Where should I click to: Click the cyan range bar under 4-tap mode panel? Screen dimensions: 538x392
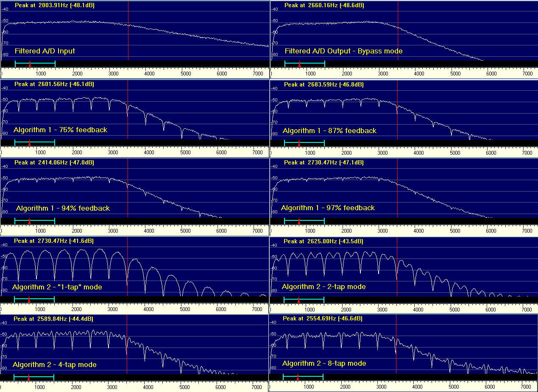click(x=34, y=377)
